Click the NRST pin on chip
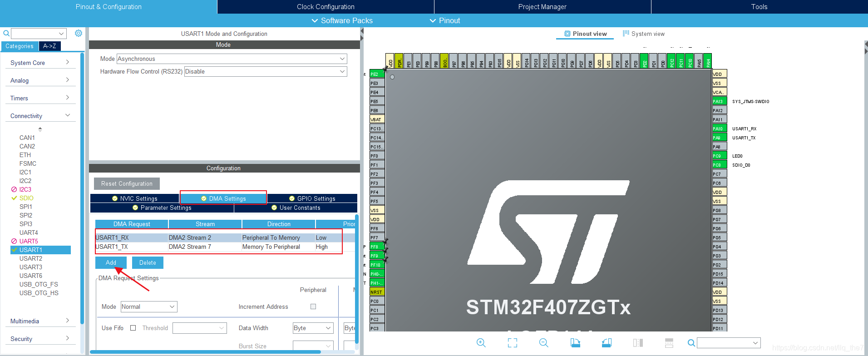 pyautogui.click(x=377, y=292)
